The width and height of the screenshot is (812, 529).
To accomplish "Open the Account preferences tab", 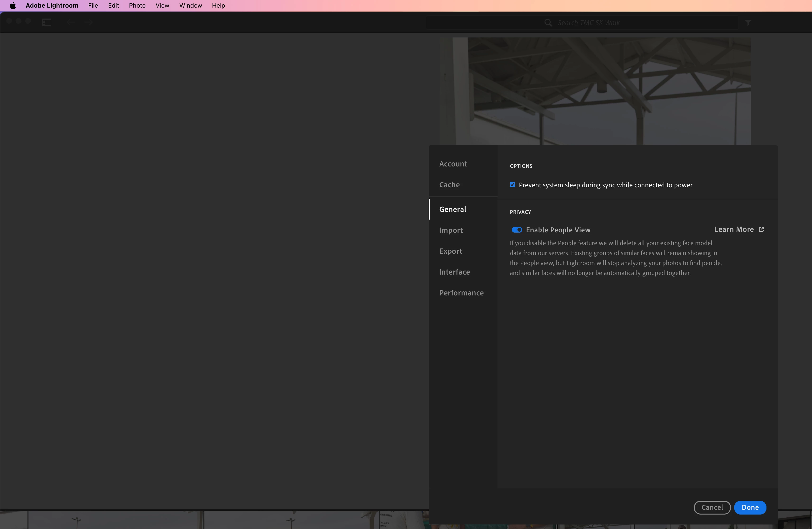I will [x=453, y=164].
